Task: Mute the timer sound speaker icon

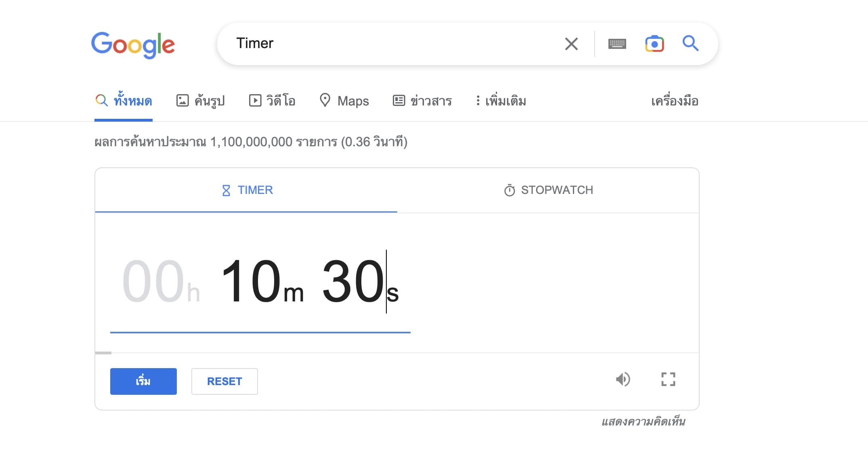Action: pos(623,379)
